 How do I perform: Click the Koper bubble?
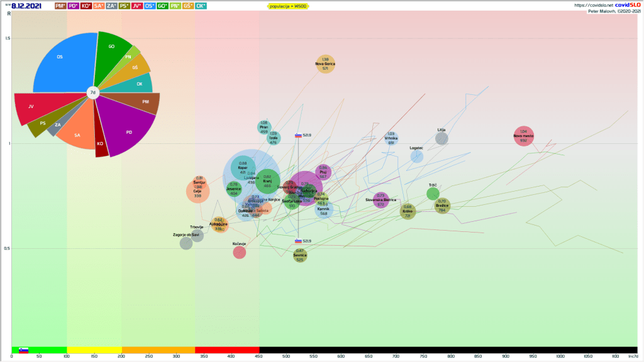(x=243, y=168)
